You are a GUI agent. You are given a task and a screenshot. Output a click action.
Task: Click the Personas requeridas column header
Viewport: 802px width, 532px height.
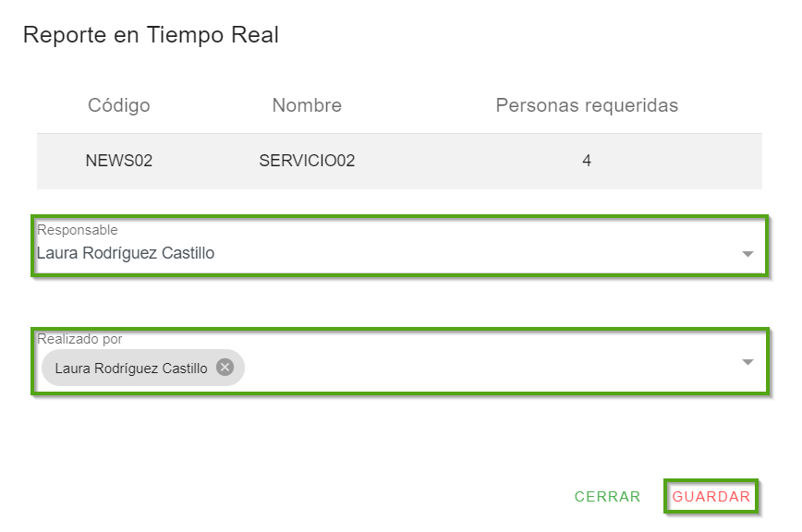(587, 105)
